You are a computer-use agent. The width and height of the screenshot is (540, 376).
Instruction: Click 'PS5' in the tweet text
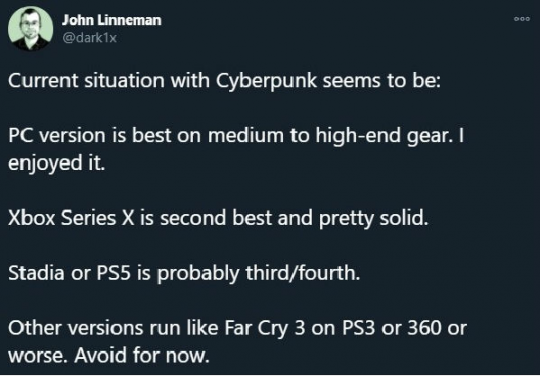pos(113,273)
